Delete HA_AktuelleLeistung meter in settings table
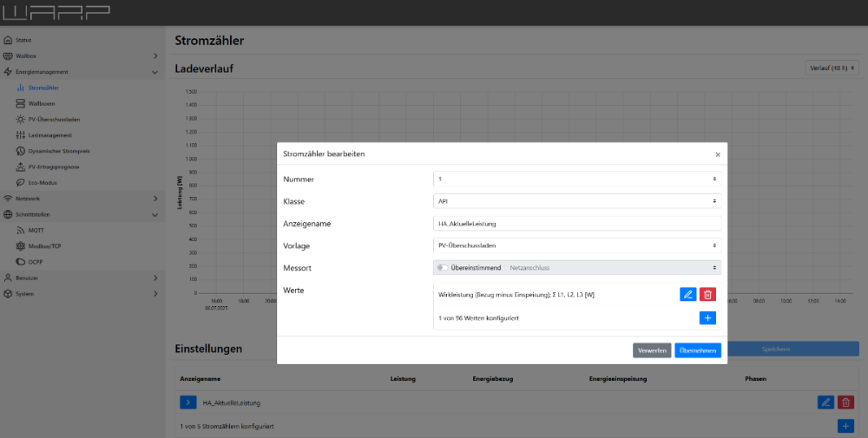Viewport: 868px width, 438px height. (x=845, y=402)
